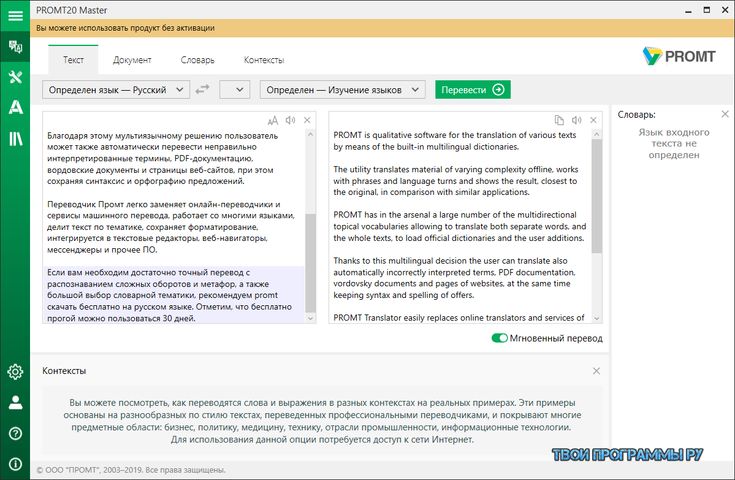735x480 pixels.
Task: Open the hamburger menu in the sidebar
Action: [15, 15]
